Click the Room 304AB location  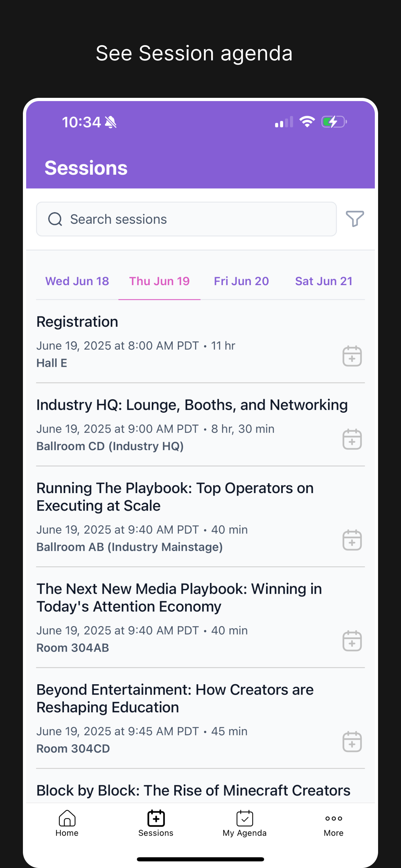[x=73, y=648]
